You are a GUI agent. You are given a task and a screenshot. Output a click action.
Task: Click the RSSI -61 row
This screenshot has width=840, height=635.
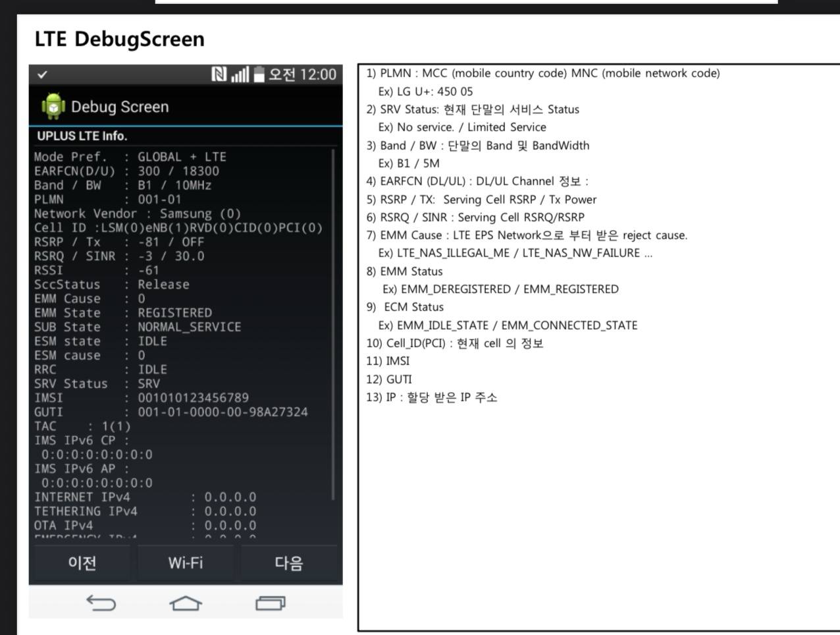(97, 270)
